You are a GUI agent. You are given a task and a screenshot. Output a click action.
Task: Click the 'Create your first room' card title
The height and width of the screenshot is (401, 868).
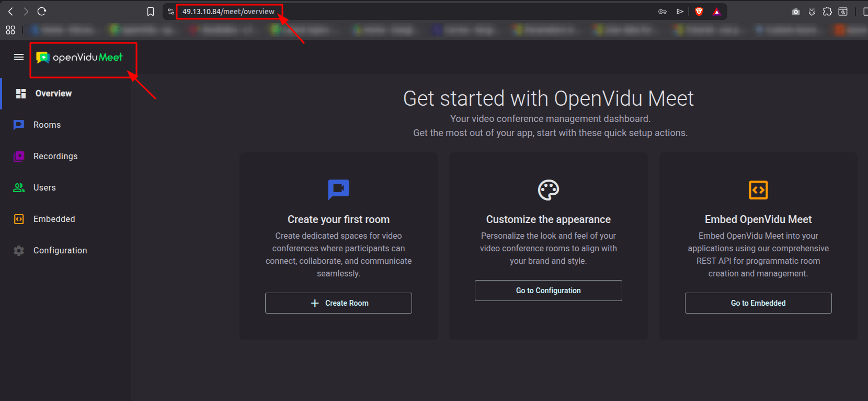338,219
